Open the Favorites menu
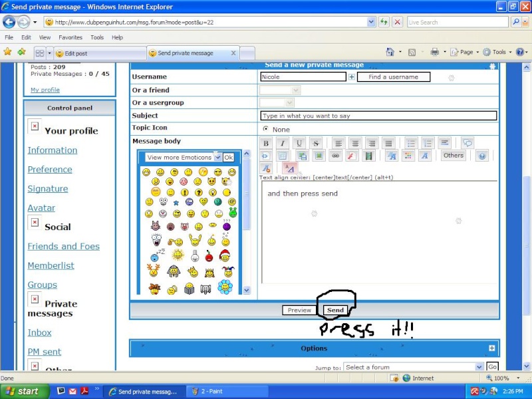 70,37
